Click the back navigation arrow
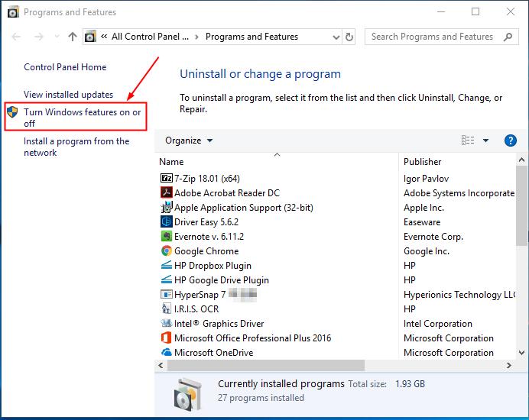Viewport: 529px width, 420px height. [16, 37]
